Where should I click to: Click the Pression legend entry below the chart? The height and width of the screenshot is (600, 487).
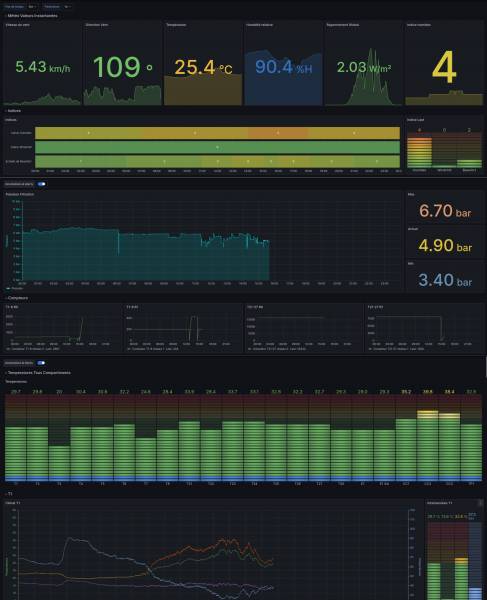tap(15, 288)
